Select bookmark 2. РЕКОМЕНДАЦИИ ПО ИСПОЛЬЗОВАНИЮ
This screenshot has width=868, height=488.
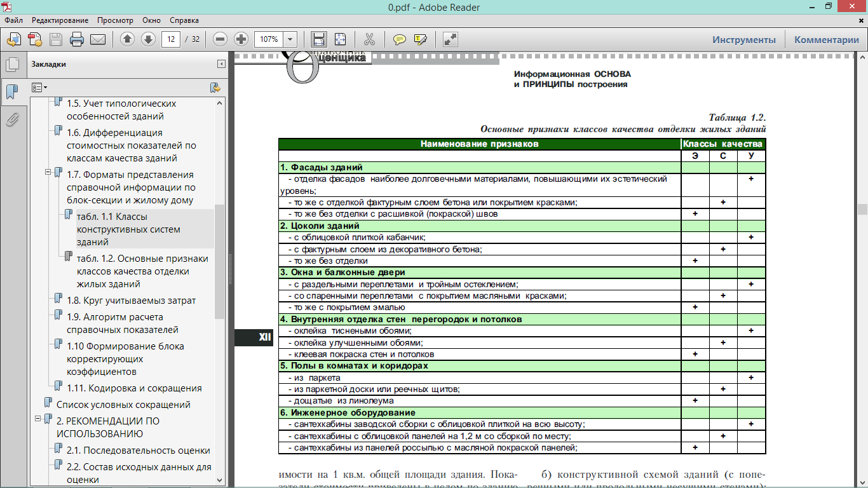[x=108, y=428]
